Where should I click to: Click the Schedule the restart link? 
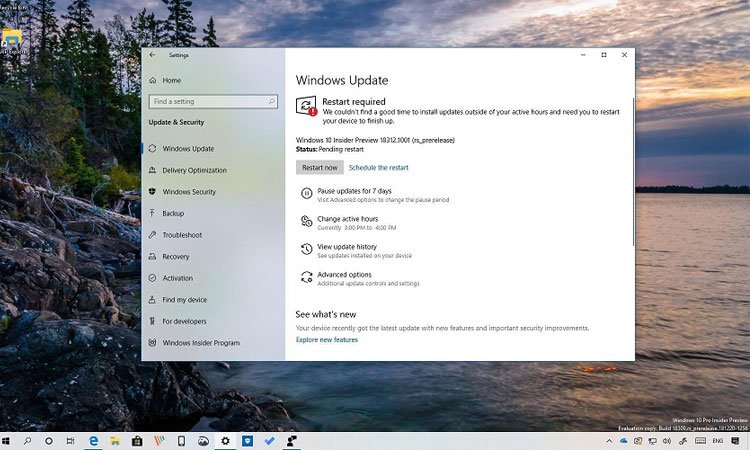pyautogui.click(x=378, y=168)
